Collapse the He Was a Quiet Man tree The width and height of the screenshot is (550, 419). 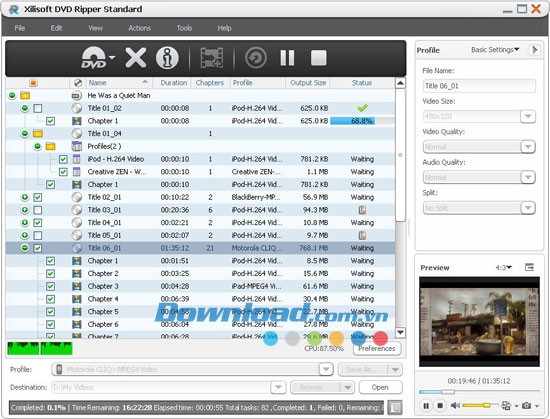click(12, 95)
